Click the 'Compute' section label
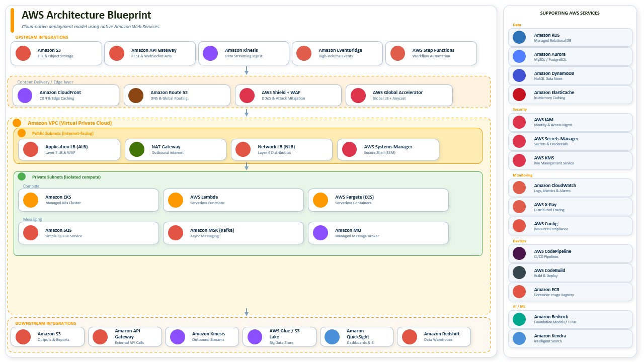The image size is (644, 362). [x=31, y=186]
